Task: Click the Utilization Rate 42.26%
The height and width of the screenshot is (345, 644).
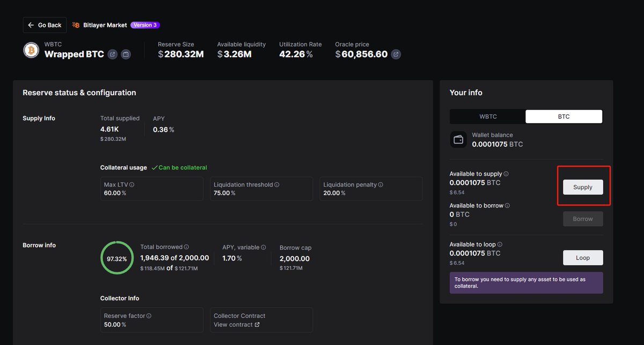Action: point(296,54)
